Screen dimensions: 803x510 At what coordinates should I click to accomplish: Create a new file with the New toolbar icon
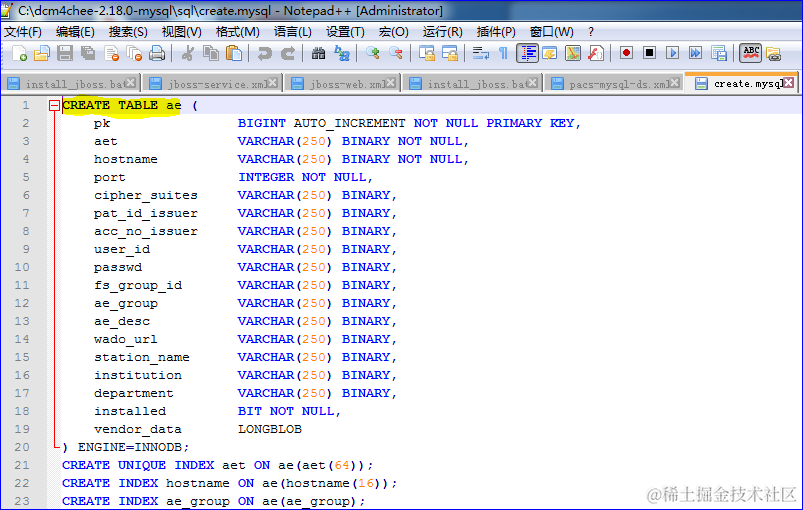click(x=19, y=53)
